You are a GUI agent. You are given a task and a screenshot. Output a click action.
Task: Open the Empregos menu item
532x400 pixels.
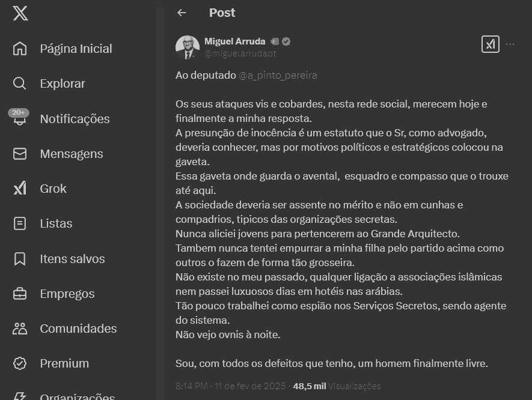[x=67, y=294]
